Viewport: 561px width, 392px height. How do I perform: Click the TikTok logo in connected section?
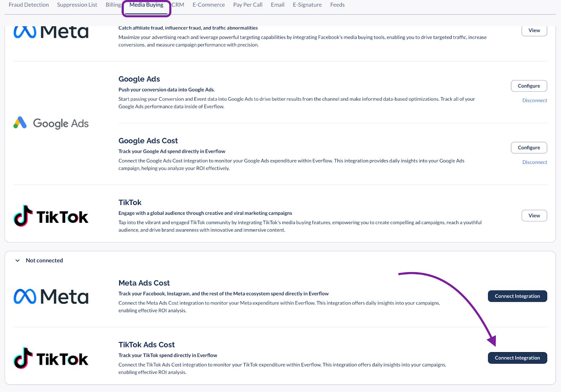click(x=51, y=216)
